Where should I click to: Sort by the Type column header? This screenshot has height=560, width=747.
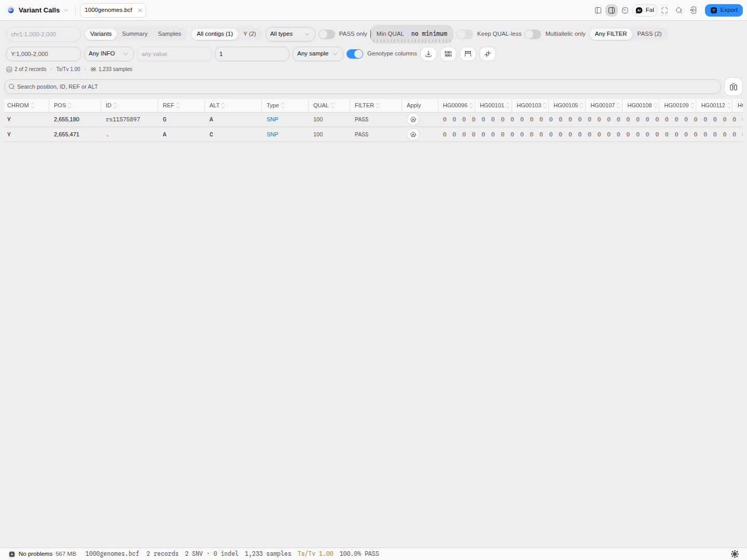285,106
